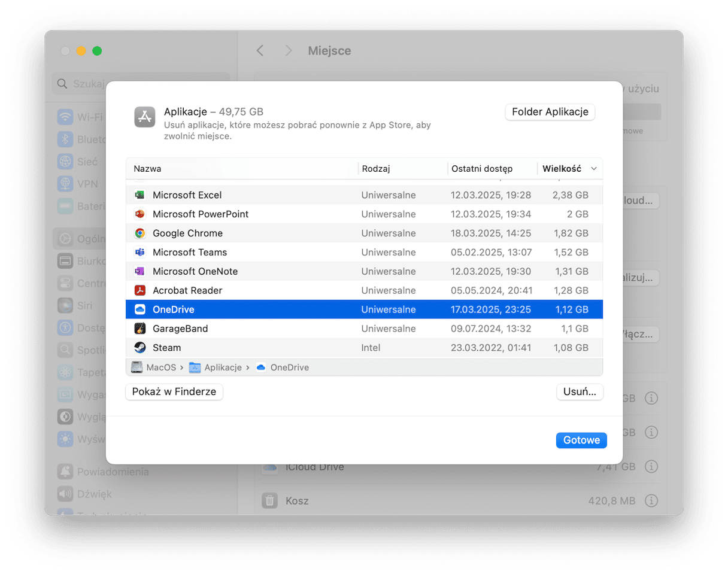Click the 2,38 GB size value
The height and width of the screenshot is (574, 728).
tap(570, 195)
